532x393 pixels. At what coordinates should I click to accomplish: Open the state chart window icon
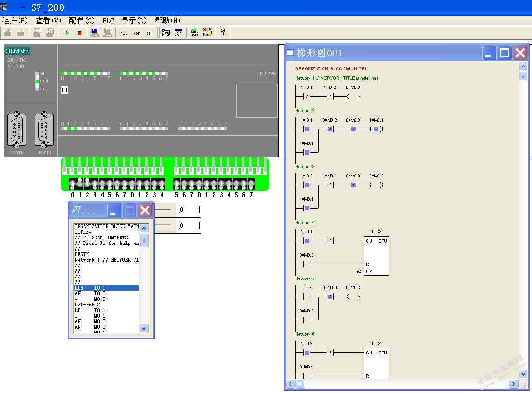(x=178, y=33)
